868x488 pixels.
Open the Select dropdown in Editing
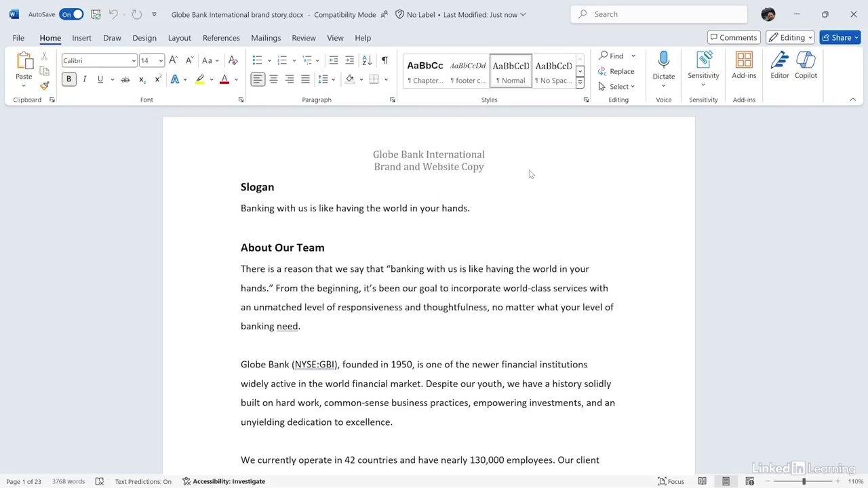coord(617,86)
